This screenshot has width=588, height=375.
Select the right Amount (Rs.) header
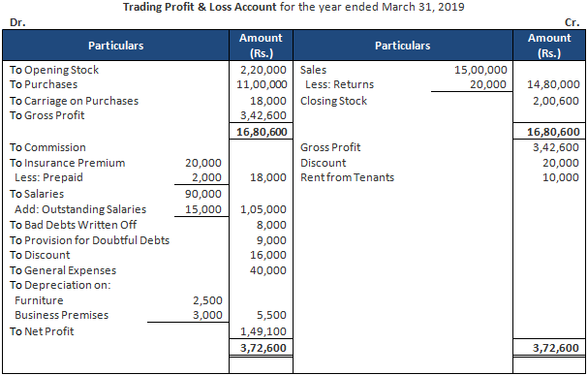549,46
